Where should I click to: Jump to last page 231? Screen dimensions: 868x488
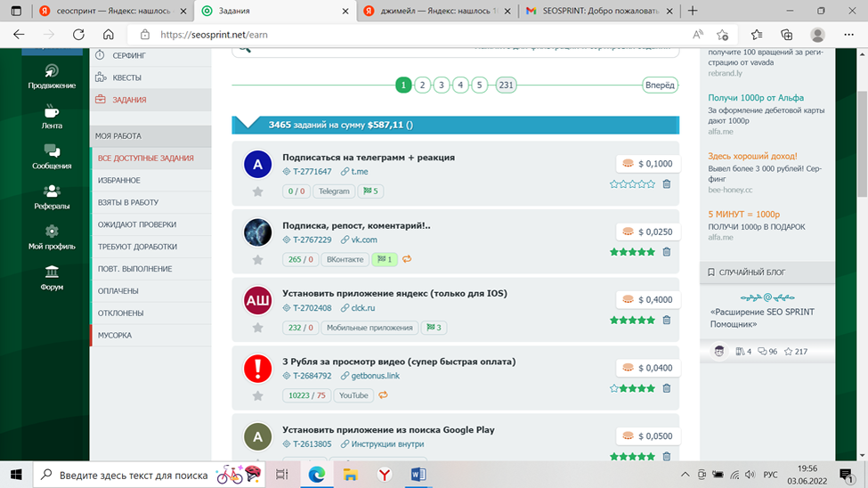(506, 85)
